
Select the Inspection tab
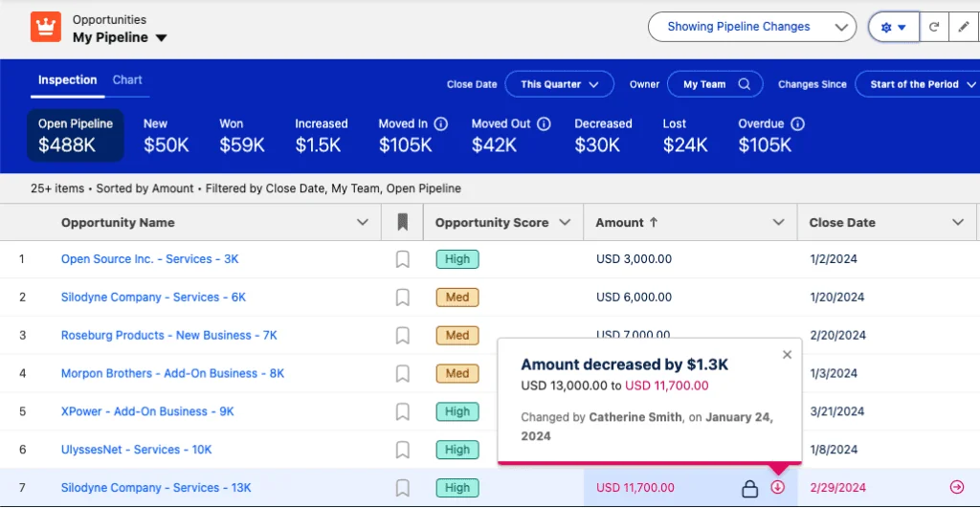point(68,80)
